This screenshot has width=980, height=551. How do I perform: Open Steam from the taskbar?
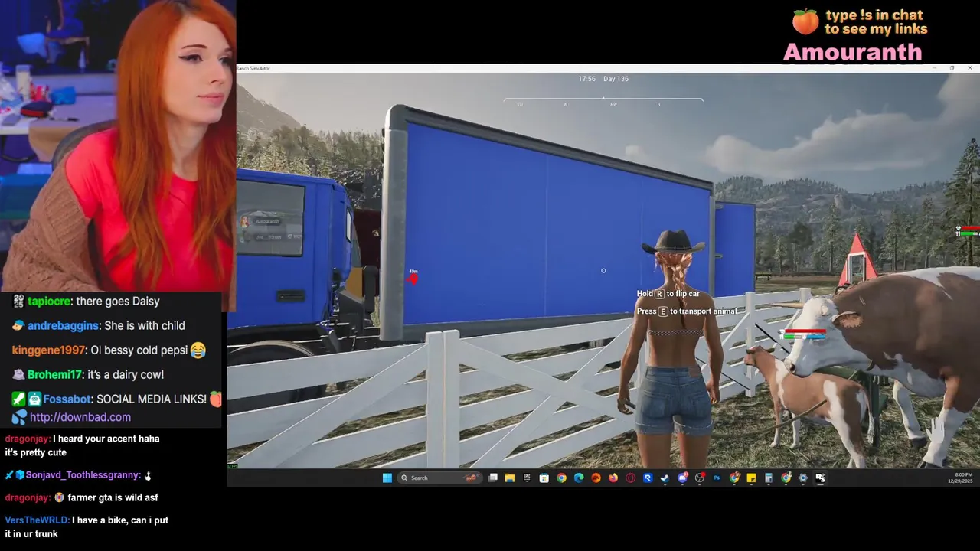coord(665,478)
